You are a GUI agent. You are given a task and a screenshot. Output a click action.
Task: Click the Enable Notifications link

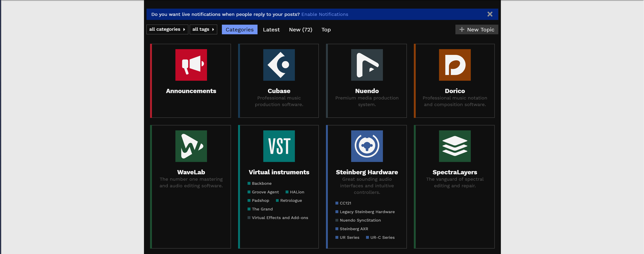324,15
